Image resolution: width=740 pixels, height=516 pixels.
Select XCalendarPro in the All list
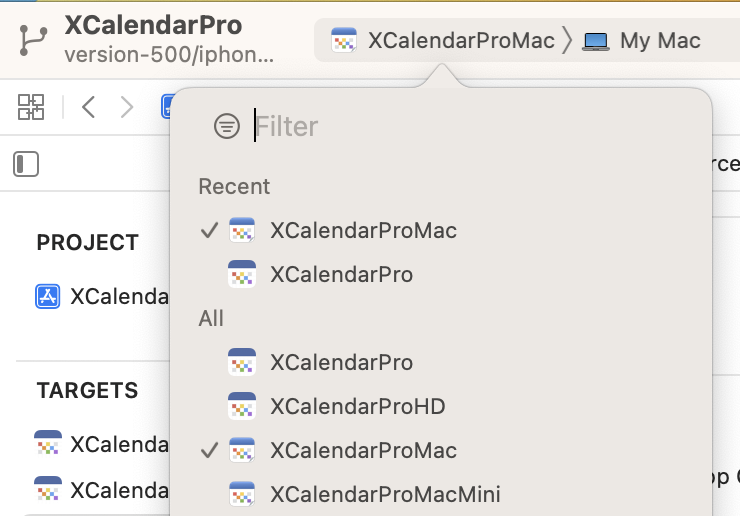pos(341,362)
